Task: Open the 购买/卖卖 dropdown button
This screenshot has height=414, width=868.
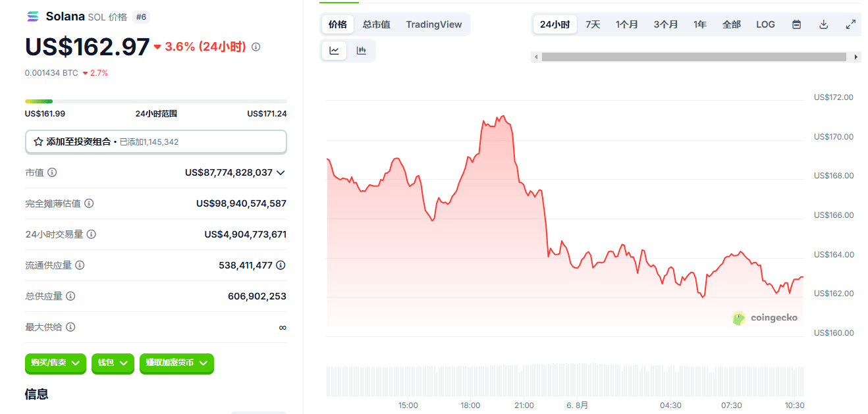Action: 55,363
